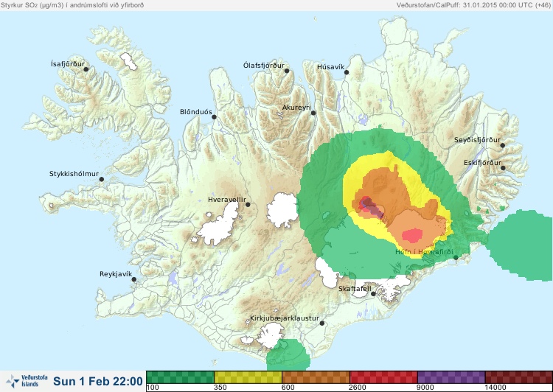
Task: Click the Eskifjörður marker dot
Action: click(x=504, y=168)
